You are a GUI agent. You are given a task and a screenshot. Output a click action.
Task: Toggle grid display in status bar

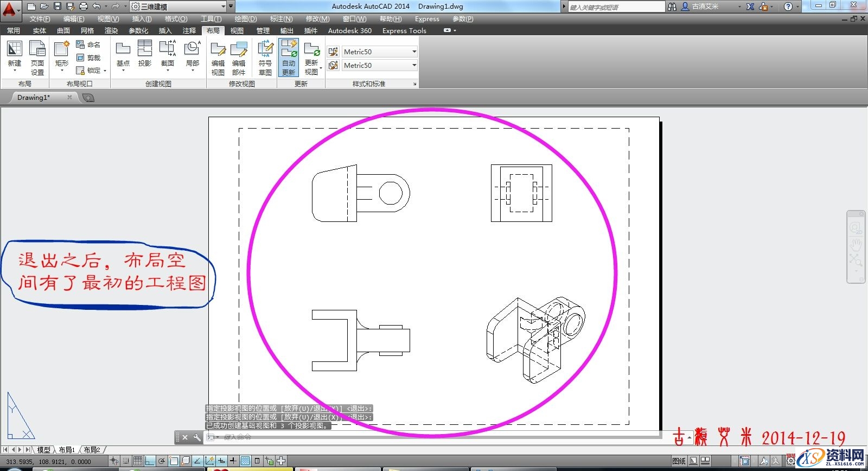click(138, 461)
